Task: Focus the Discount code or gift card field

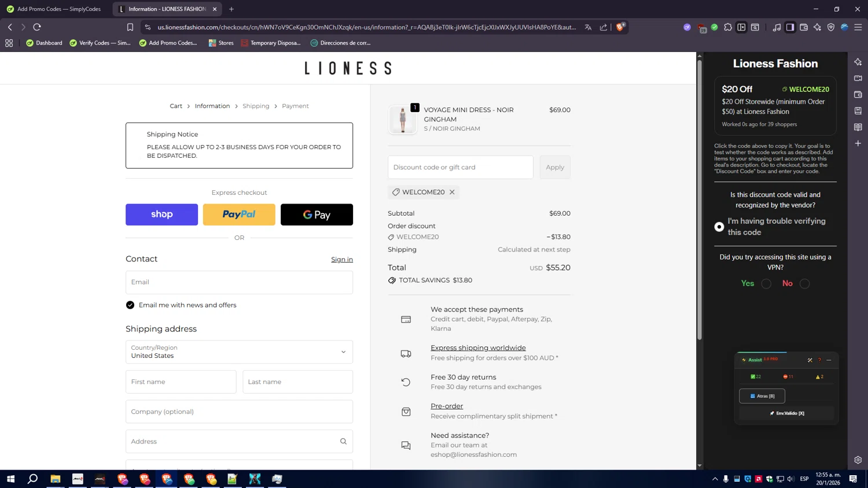Action: coord(461,167)
